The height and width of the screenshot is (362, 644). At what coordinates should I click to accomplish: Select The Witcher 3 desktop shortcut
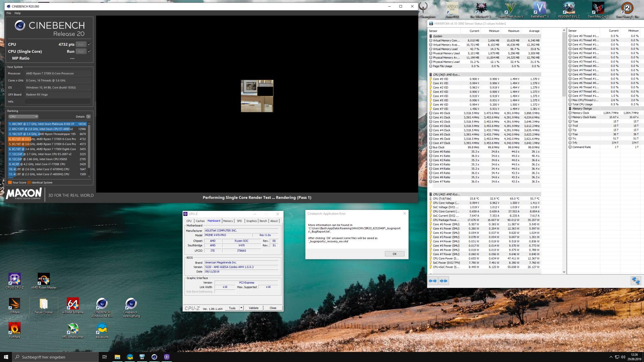[481, 10]
